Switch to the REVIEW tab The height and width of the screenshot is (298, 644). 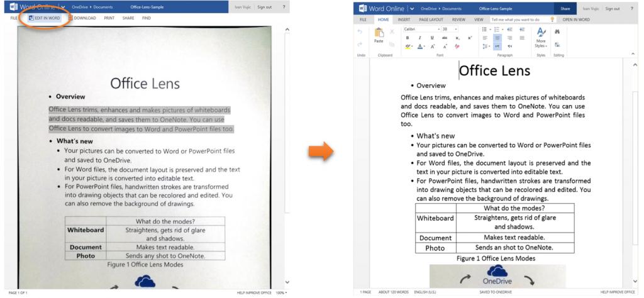[458, 19]
